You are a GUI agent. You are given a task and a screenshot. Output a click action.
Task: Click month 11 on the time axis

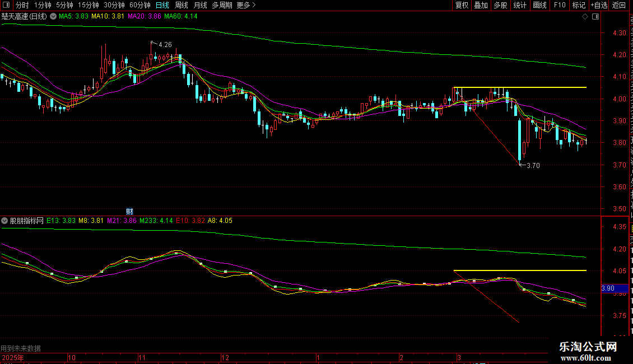click(x=142, y=358)
